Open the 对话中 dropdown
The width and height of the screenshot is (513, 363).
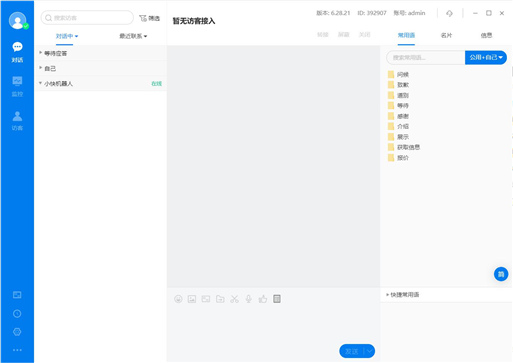[67, 36]
